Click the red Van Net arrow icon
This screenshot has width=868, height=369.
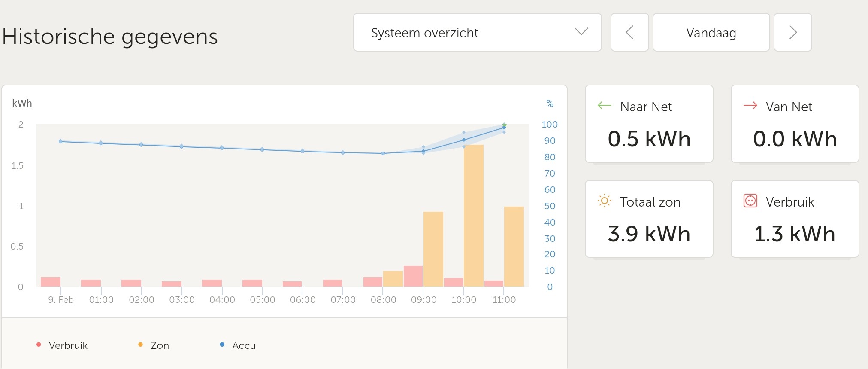click(750, 106)
